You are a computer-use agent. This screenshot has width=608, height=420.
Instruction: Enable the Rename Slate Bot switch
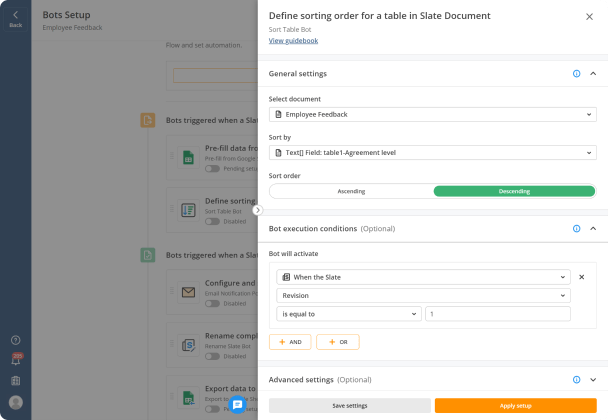(212, 356)
